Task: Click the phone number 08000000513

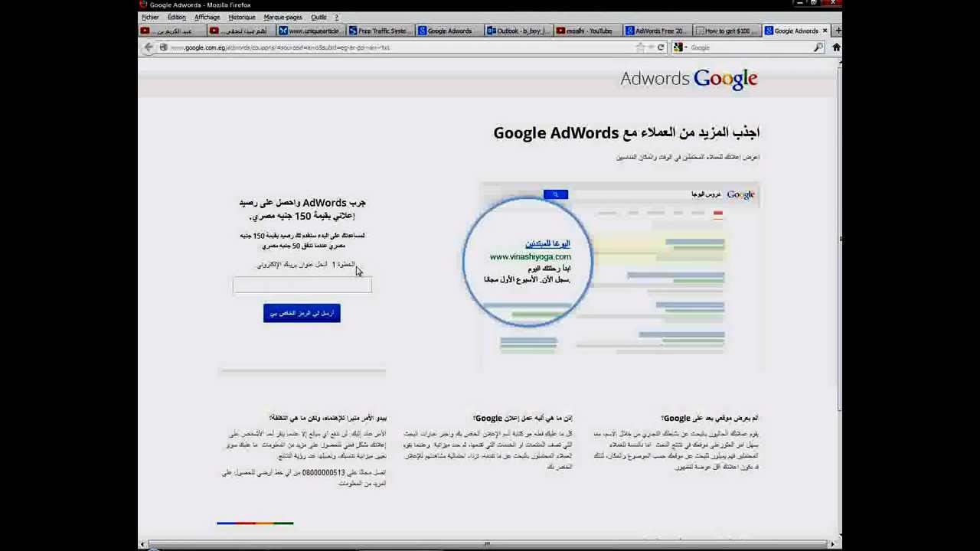Action: pyautogui.click(x=324, y=473)
